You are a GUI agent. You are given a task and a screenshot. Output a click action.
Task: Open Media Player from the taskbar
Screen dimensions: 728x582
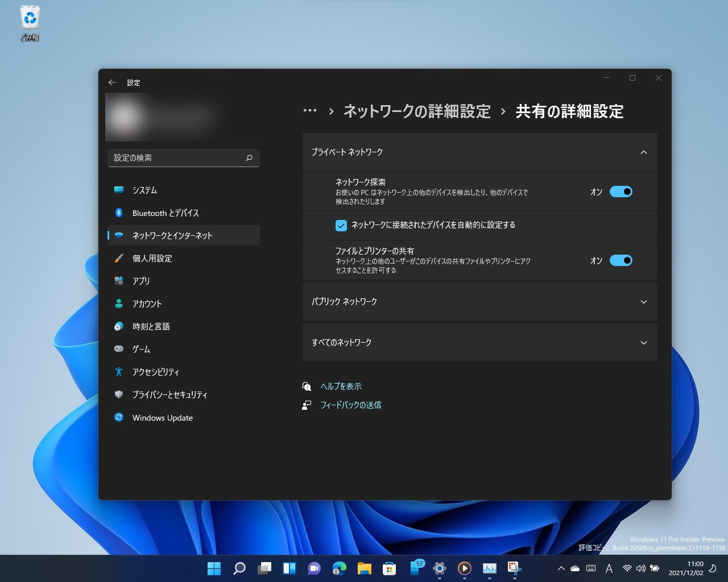(x=464, y=568)
